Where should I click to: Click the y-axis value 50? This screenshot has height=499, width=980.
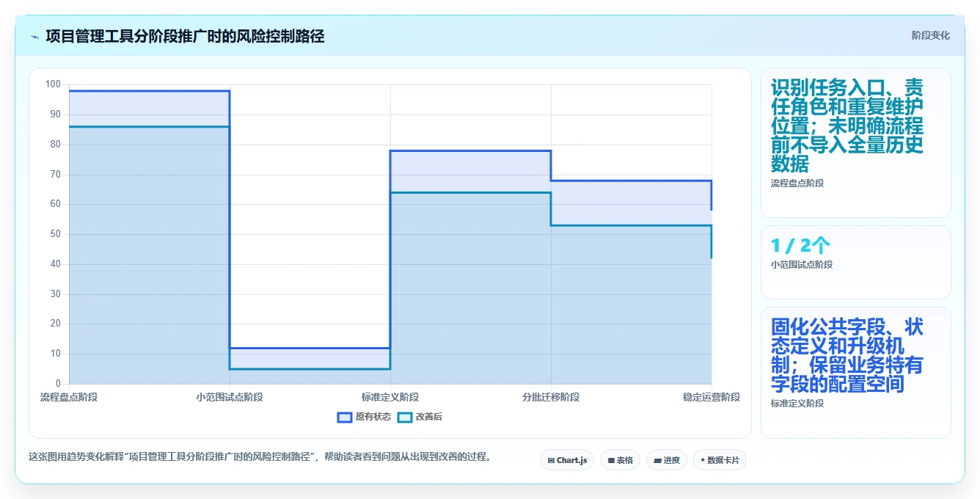point(56,234)
